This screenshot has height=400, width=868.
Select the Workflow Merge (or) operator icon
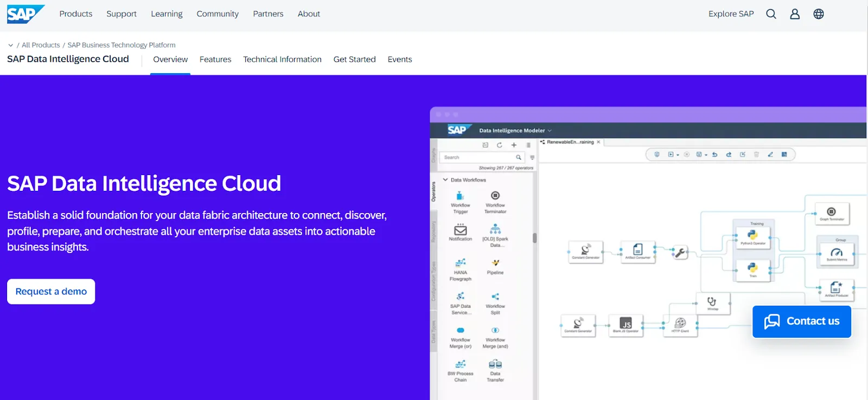pos(461,330)
